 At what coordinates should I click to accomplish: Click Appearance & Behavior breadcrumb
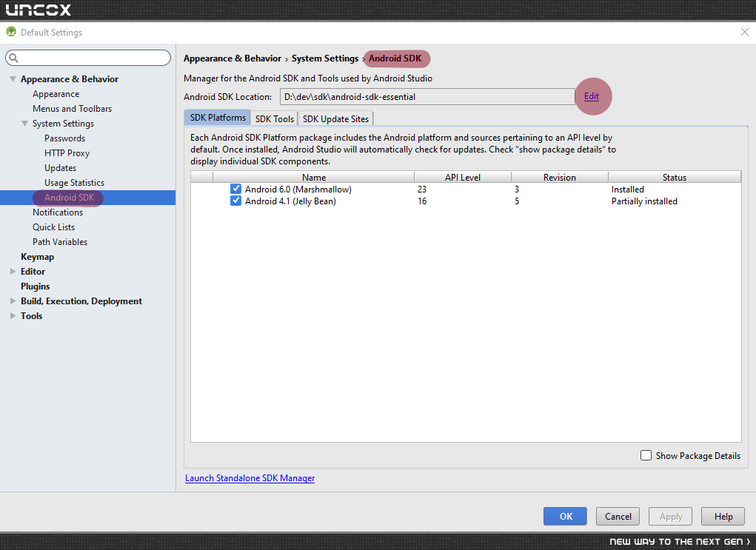tap(232, 58)
